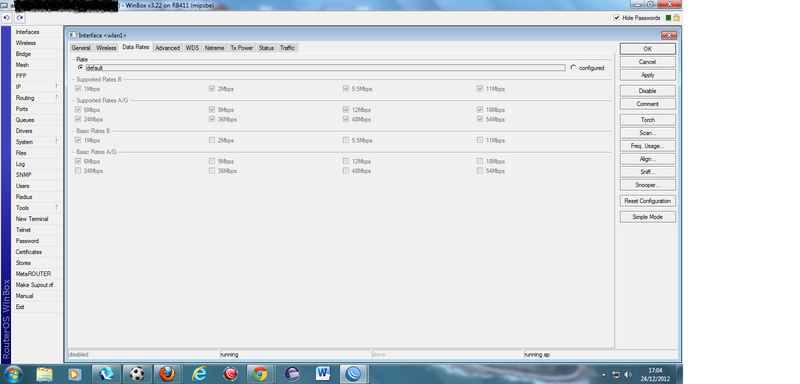This screenshot has height=384, width=800.
Task: Open the Snooper... button
Action: click(647, 185)
